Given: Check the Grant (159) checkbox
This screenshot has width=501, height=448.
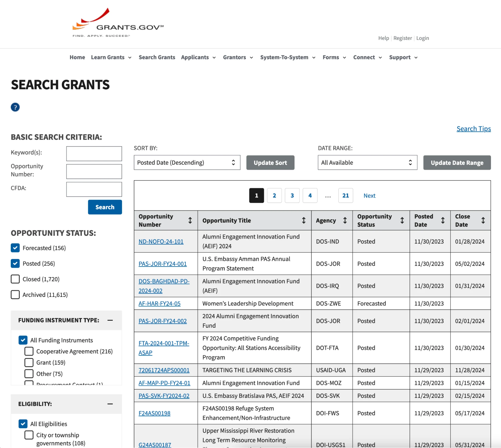Looking at the screenshot, I should click(x=29, y=363).
